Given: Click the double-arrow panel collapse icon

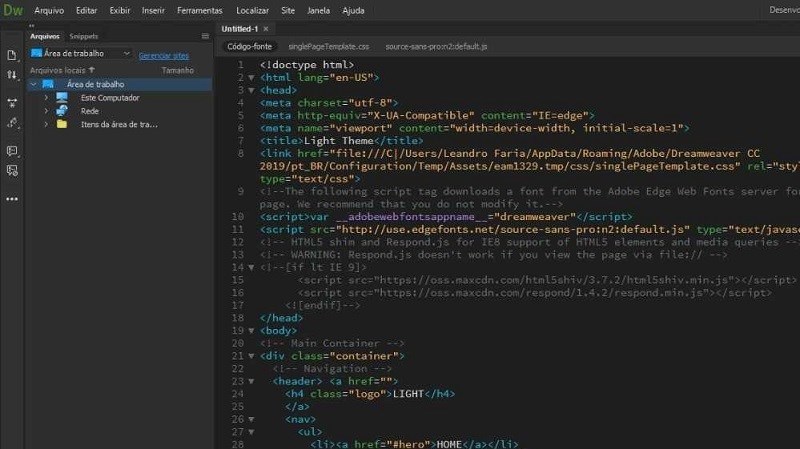Looking at the screenshot, I should tap(32, 25).
